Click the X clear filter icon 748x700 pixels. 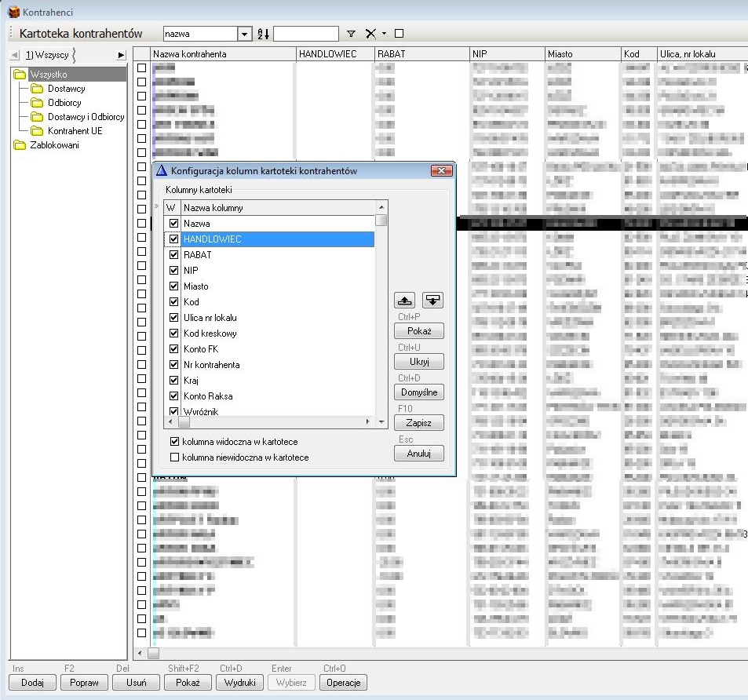[x=370, y=34]
